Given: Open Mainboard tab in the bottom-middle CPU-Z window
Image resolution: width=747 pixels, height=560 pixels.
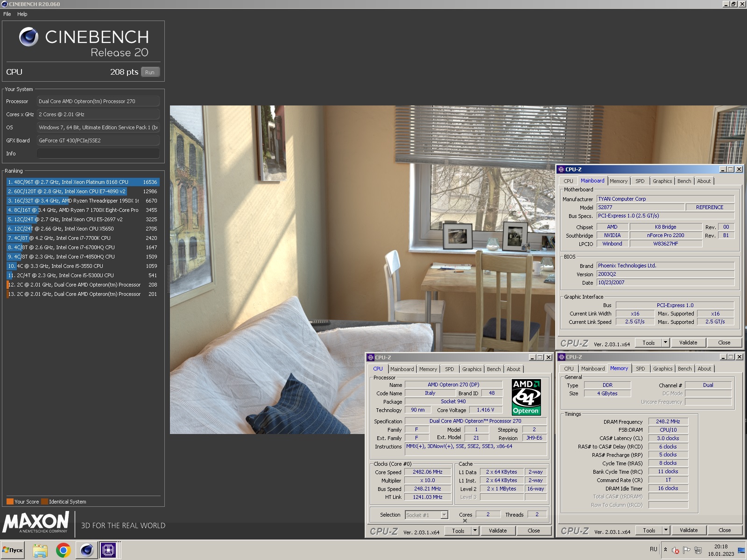Looking at the screenshot, I should coord(402,369).
